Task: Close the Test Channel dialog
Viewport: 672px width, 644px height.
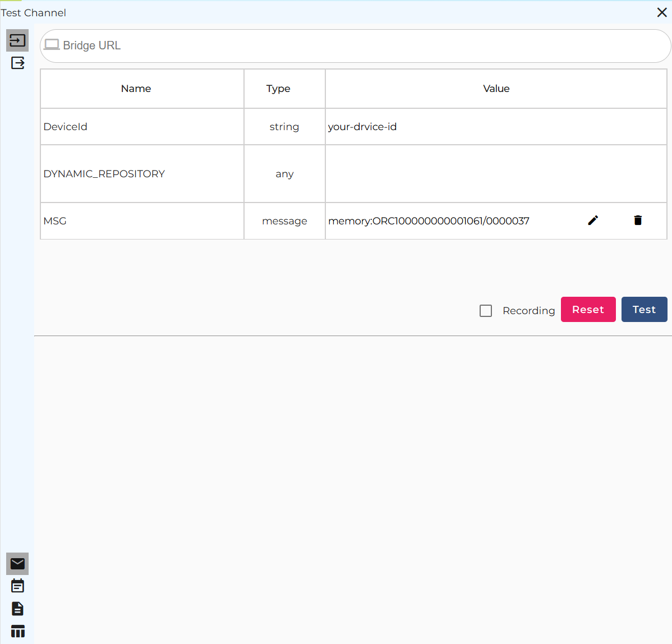Action: tap(662, 12)
